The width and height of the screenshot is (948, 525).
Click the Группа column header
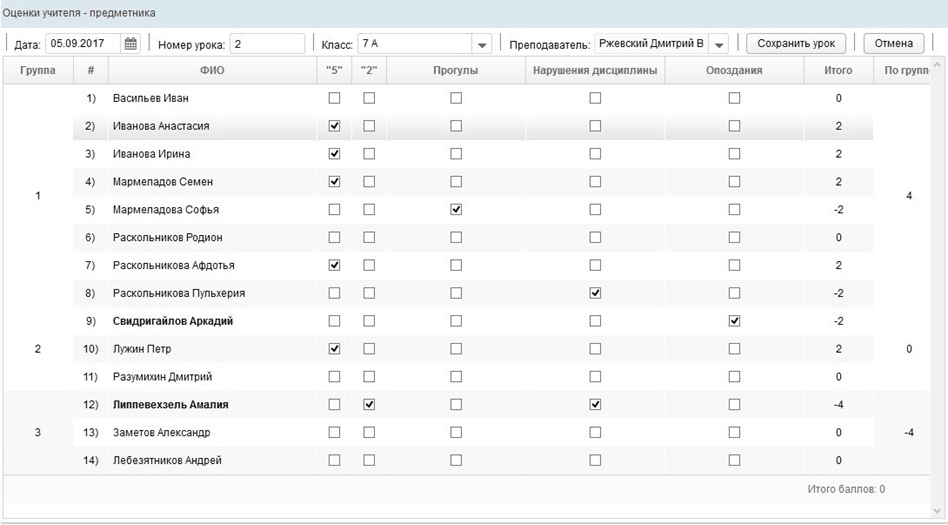click(x=37, y=71)
